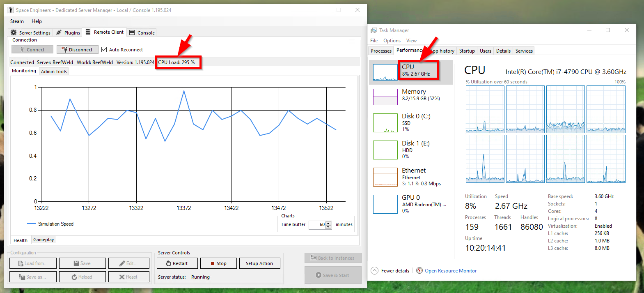Click the Setup Action button
Viewport: 644px width, 293px height.
259,263
